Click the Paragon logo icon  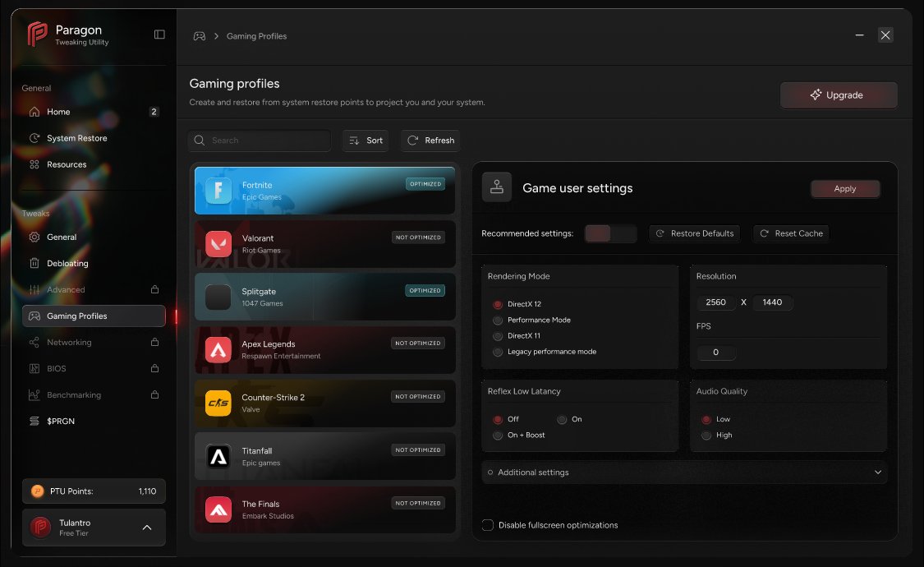[37, 35]
